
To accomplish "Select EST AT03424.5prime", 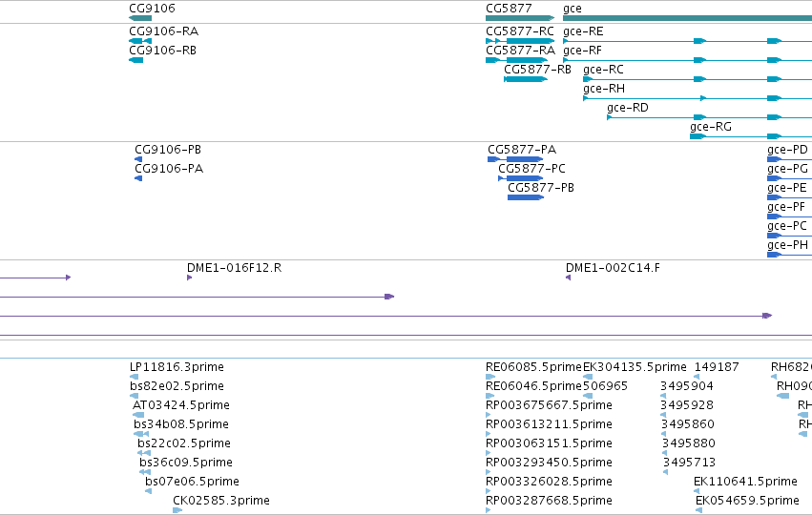I will (138, 415).
